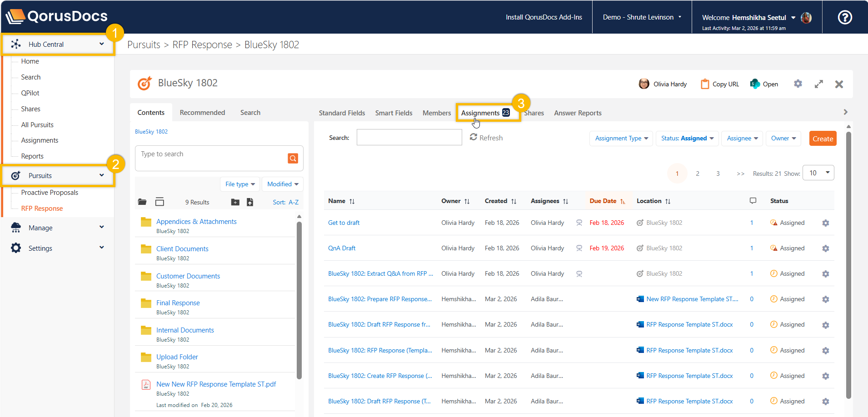Collapse the Hub Central sidebar section
This screenshot has height=417, width=868.
point(101,44)
